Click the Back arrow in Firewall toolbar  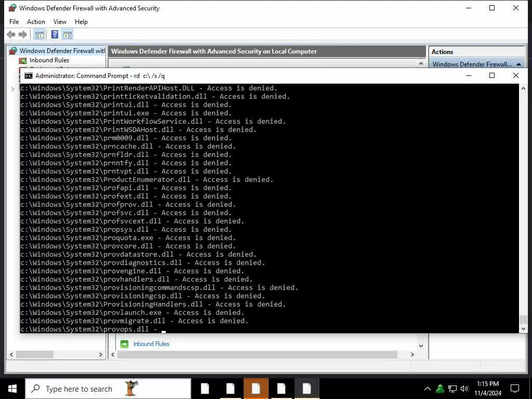[x=11, y=34]
